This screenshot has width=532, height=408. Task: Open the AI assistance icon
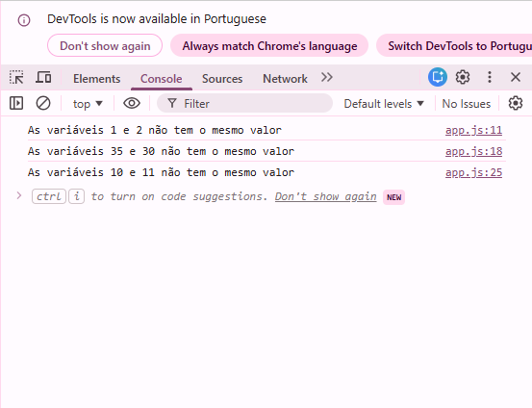tap(438, 77)
